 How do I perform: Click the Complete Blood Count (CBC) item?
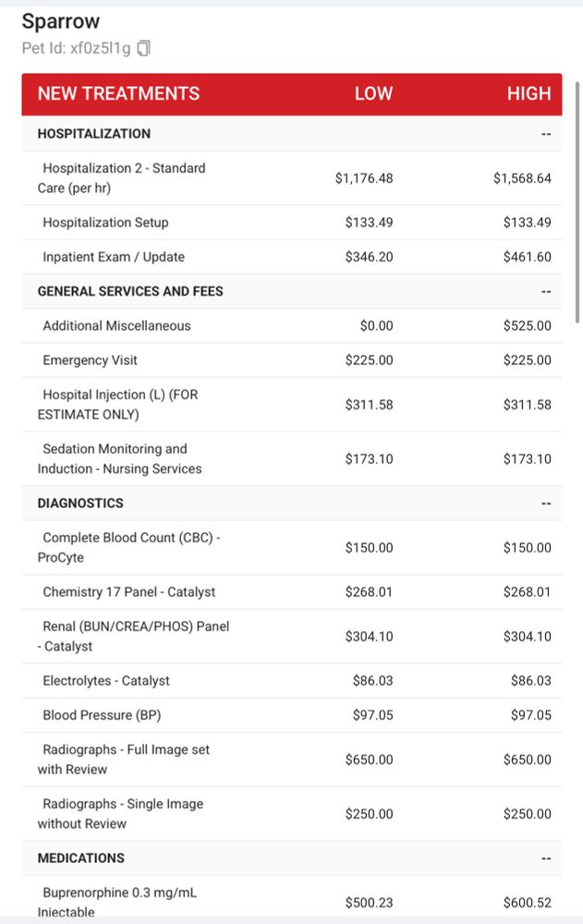point(131,548)
